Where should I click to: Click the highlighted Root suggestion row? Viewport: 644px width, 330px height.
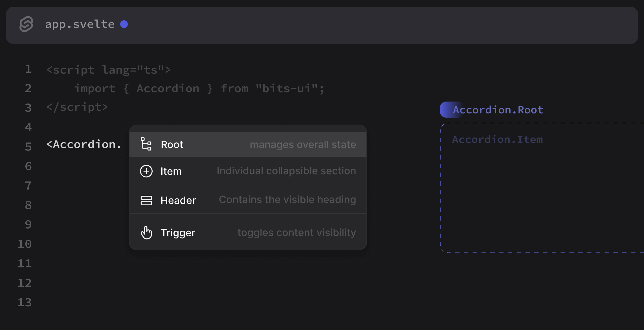click(248, 144)
